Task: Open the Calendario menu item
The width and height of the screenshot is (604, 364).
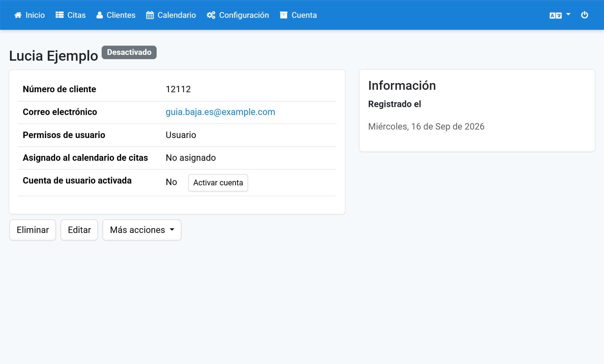Action: coord(171,15)
